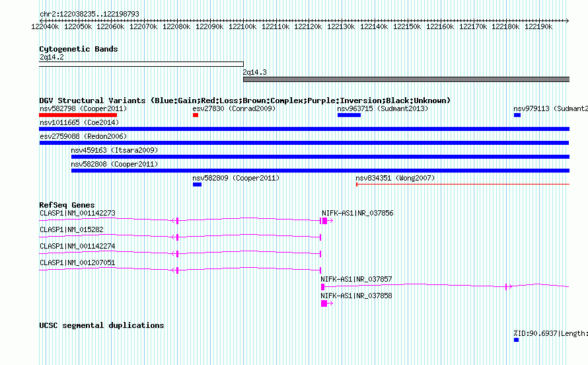Click the 2q14.2 band name text
Screen dimensions: 588x365
point(52,57)
